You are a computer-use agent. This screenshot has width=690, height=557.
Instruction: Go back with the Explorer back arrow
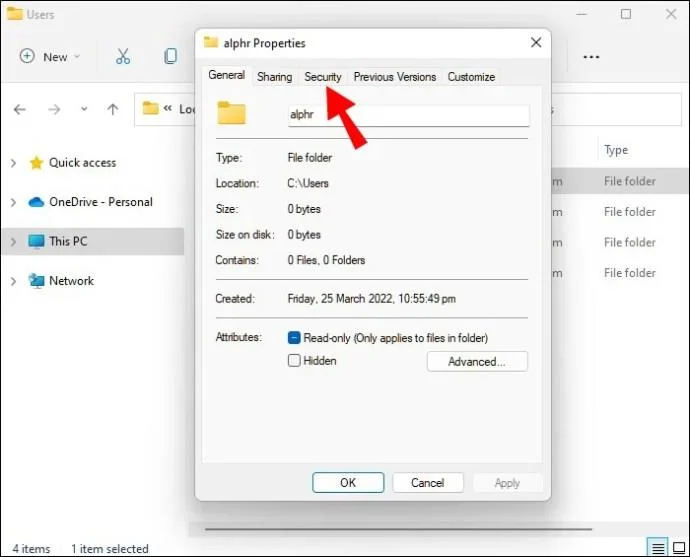[20, 109]
